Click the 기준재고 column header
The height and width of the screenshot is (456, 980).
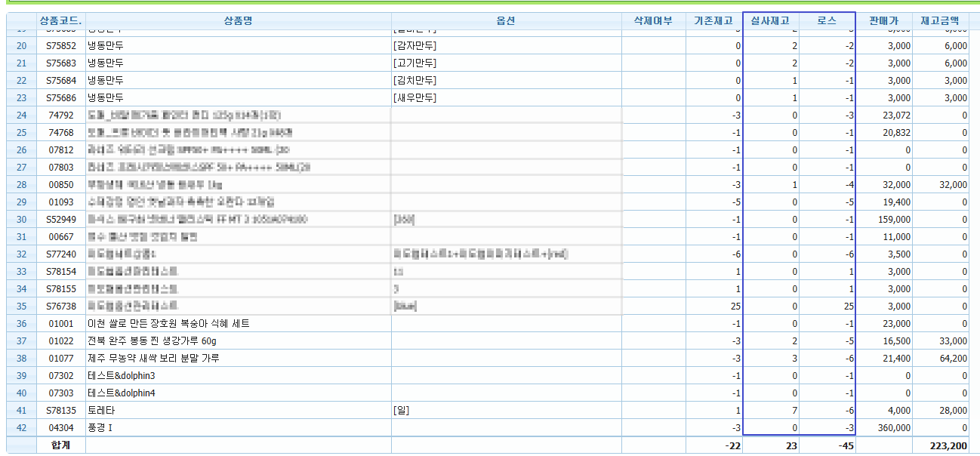713,21
